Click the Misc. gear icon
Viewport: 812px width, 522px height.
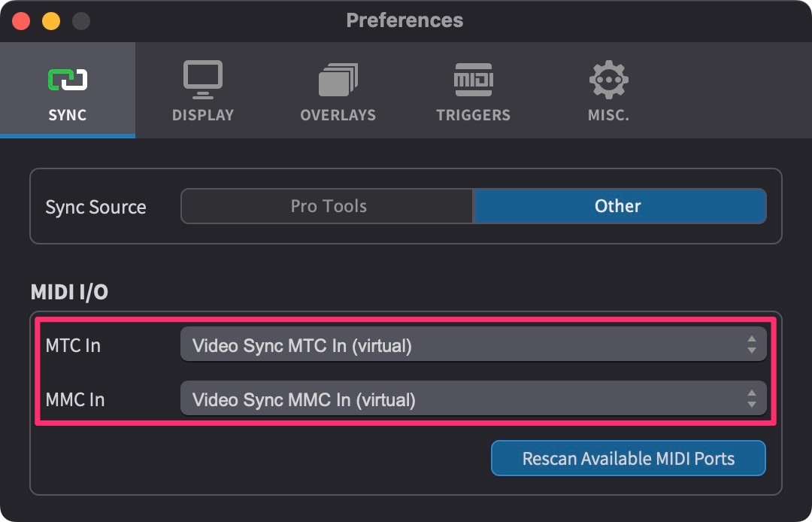click(x=608, y=79)
